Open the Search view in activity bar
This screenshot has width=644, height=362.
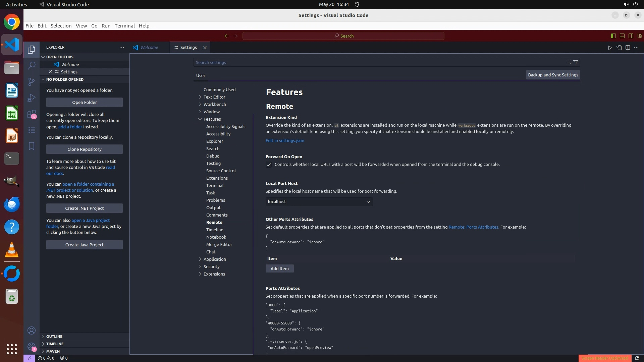tap(32, 65)
